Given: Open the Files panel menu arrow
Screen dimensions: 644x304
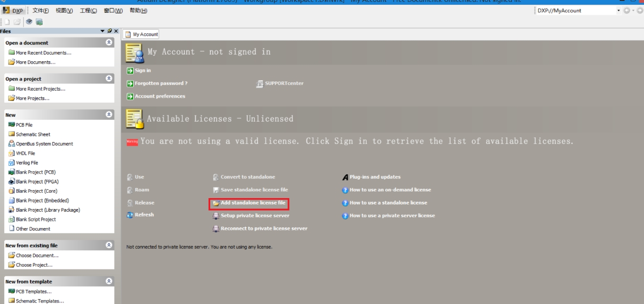Looking at the screenshot, I should click(101, 30).
